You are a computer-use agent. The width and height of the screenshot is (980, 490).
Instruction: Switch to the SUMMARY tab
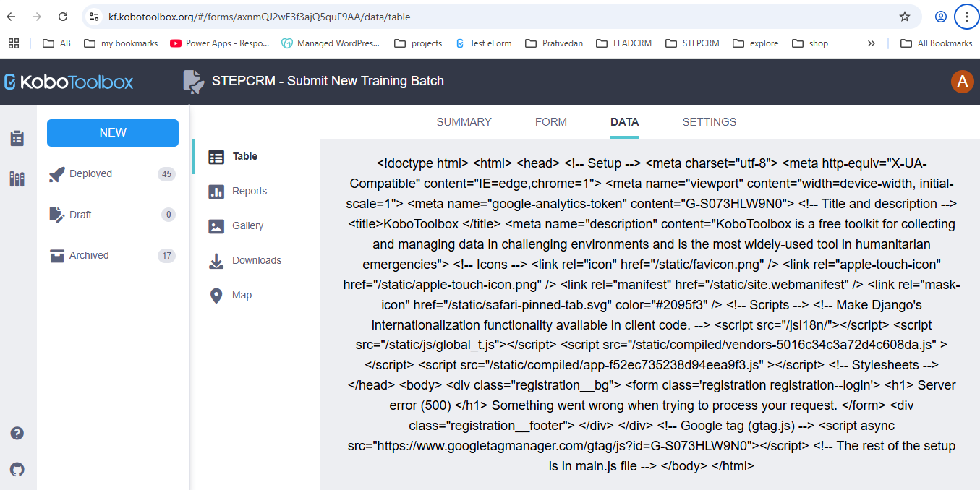464,122
